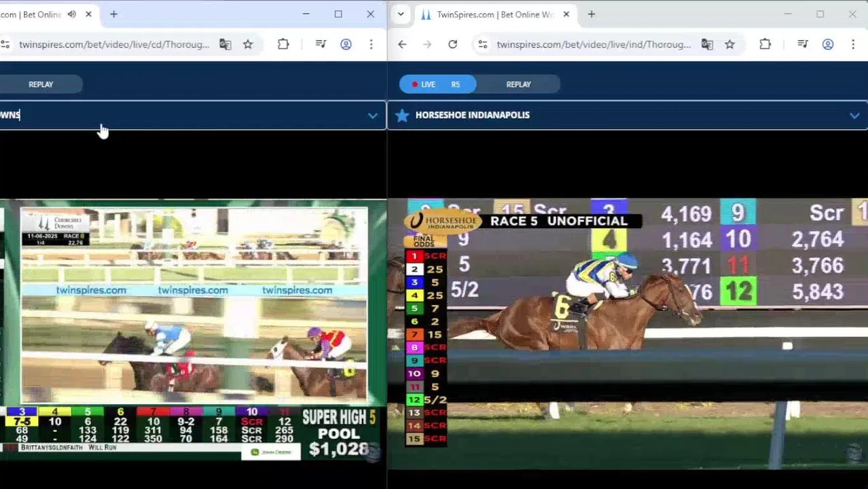Click REPLAY in the Horseshoe Indianapolis window
This screenshot has width=868, height=489.
518,84
